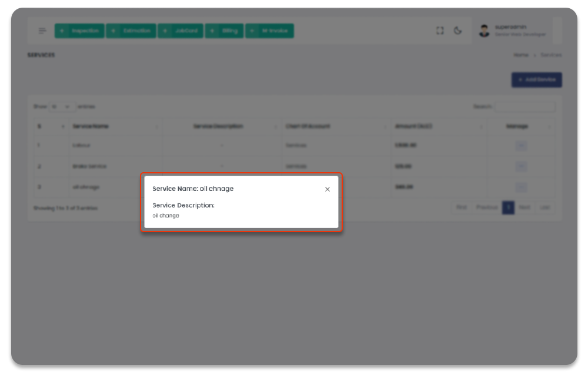Open the Show entries count dropdown
Screen dimensions: 588x372
[60, 107]
